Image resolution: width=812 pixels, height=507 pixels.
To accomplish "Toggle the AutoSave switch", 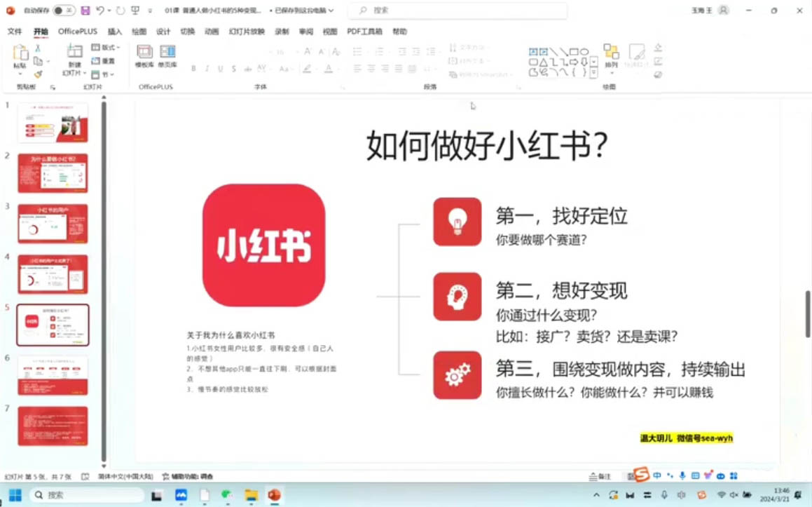I will 64,11.
